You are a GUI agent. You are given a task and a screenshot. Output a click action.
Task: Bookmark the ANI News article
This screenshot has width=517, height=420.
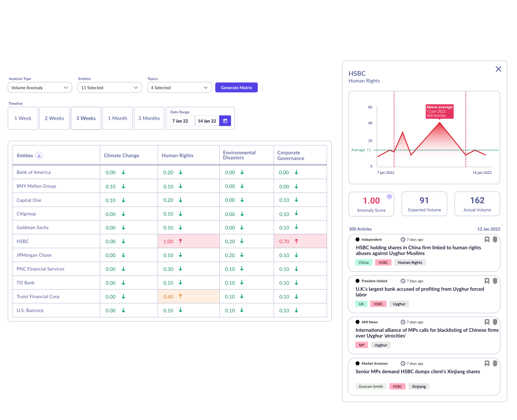click(487, 322)
